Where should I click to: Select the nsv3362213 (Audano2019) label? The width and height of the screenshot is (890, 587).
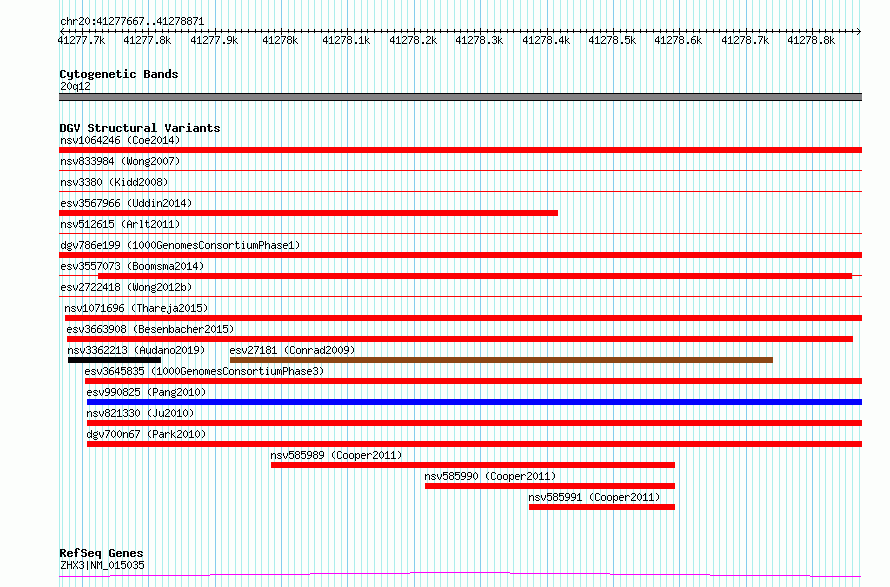[136, 350]
